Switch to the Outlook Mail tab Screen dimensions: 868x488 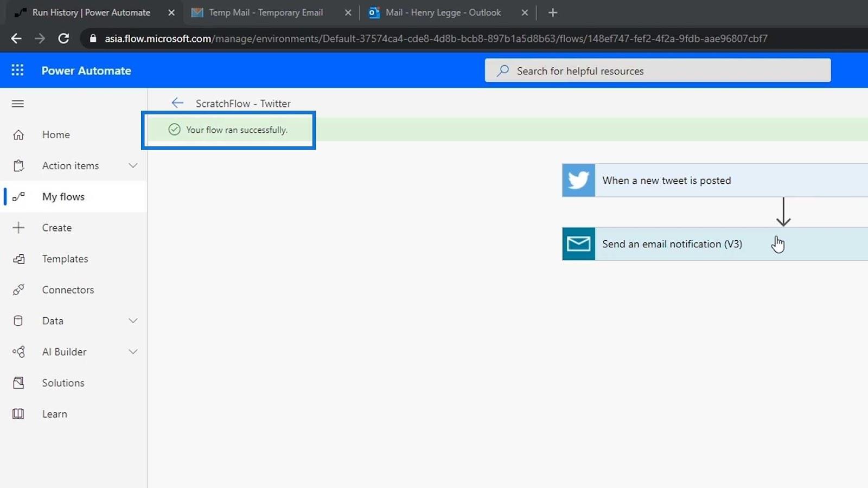click(443, 12)
